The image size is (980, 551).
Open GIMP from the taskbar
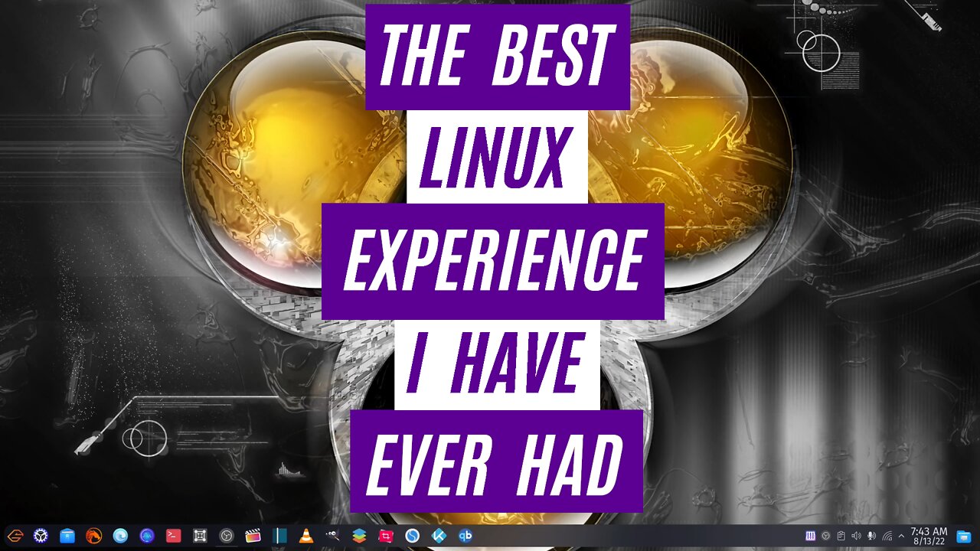tap(333, 536)
